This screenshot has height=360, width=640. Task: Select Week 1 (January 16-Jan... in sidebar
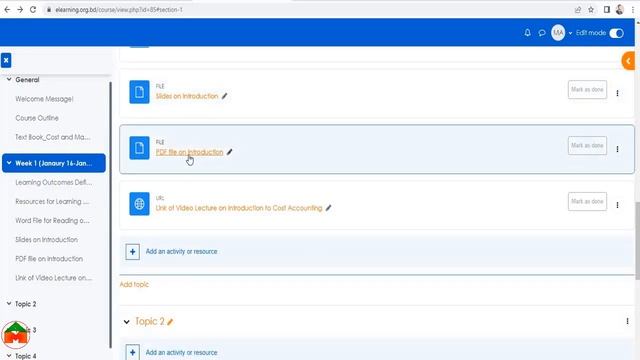53,163
